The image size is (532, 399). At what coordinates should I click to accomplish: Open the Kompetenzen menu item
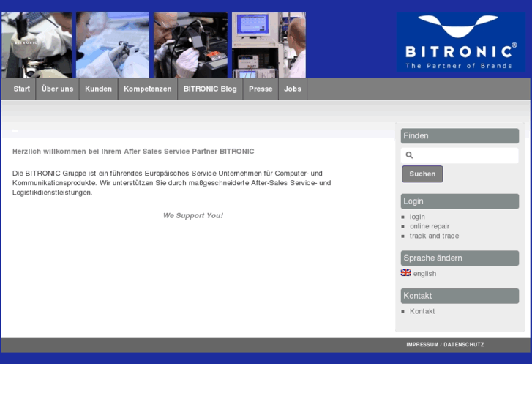(148, 89)
